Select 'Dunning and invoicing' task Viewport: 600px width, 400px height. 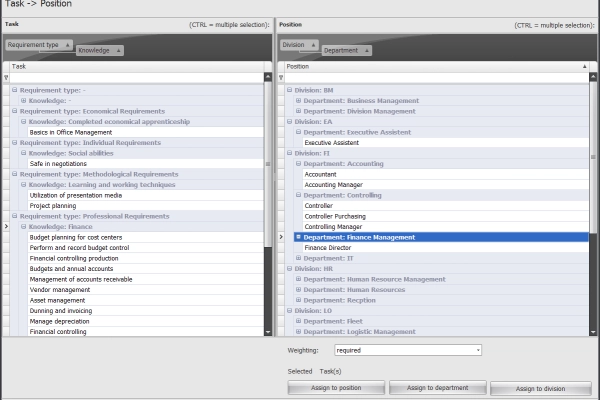tap(145, 311)
